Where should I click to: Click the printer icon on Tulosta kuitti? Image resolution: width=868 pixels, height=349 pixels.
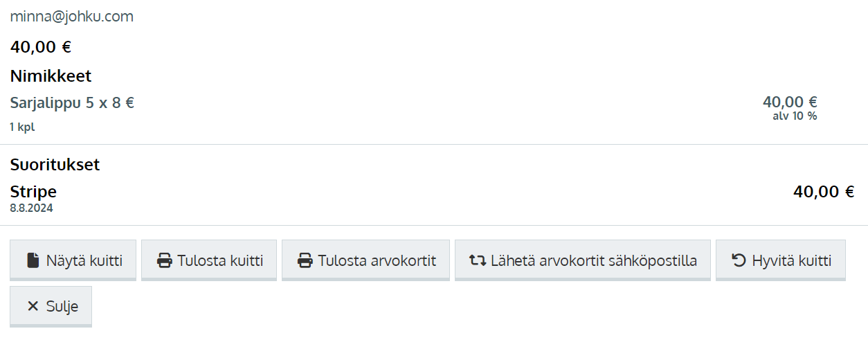[164, 261]
